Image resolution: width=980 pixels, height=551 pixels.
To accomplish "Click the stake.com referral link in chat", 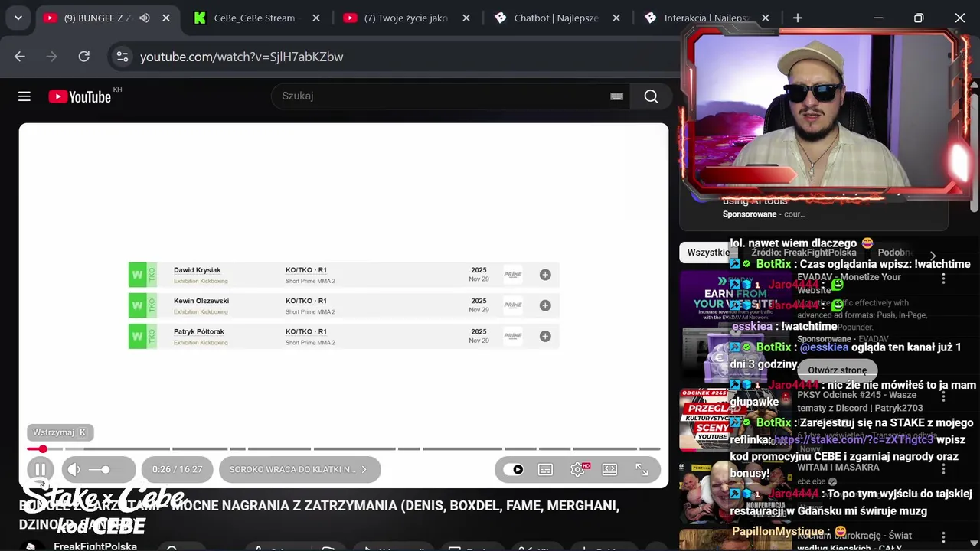I will [854, 439].
